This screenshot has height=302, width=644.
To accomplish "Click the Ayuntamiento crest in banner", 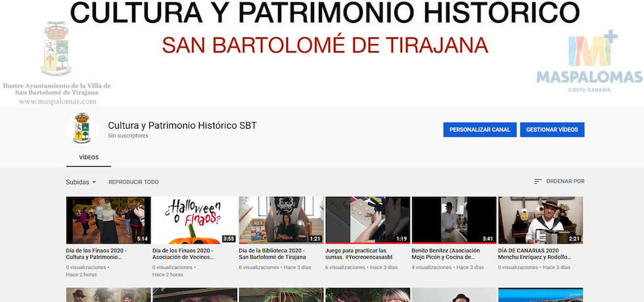I will [x=56, y=51].
